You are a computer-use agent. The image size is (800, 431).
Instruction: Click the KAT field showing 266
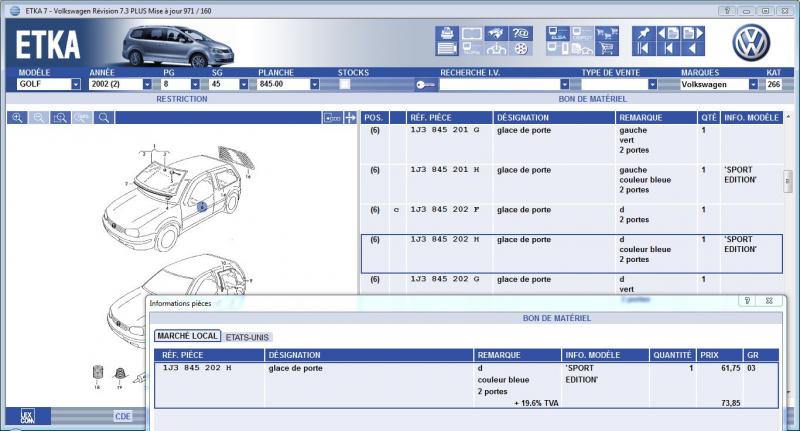(x=773, y=84)
